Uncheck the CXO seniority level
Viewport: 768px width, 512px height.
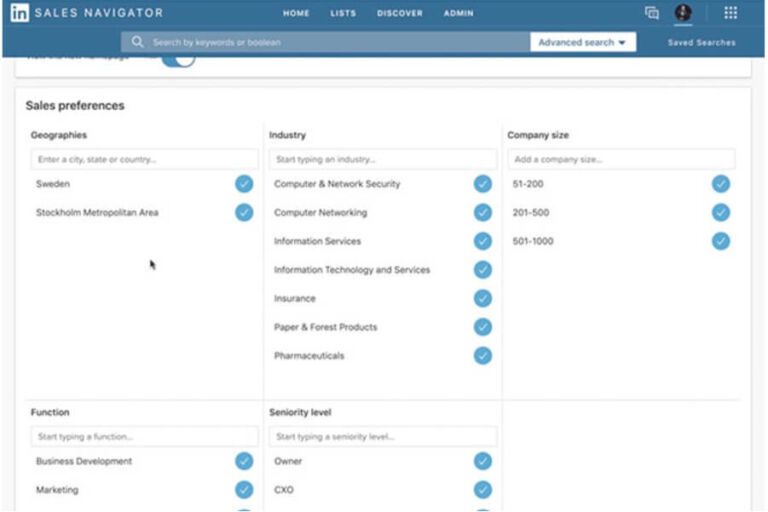(x=482, y=489)
